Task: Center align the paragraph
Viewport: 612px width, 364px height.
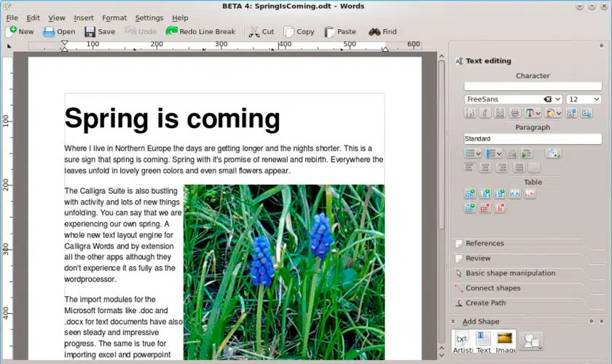Action: (485, 167)
